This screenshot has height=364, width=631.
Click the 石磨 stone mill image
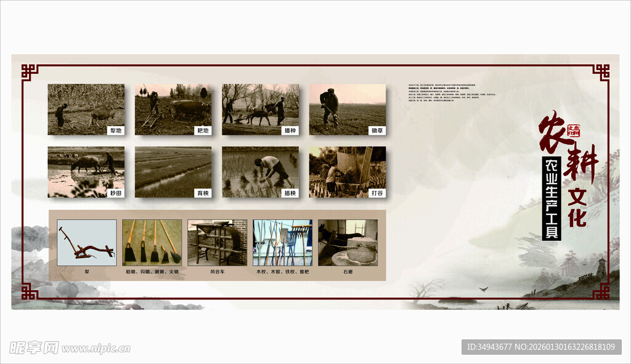click(348, 243)
